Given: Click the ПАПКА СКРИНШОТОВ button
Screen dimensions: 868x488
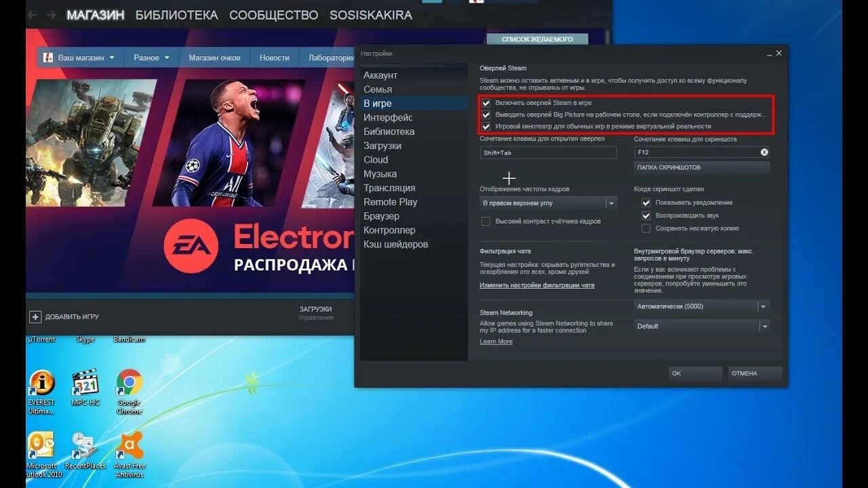Looking at the screenshot, I should 702,167.
